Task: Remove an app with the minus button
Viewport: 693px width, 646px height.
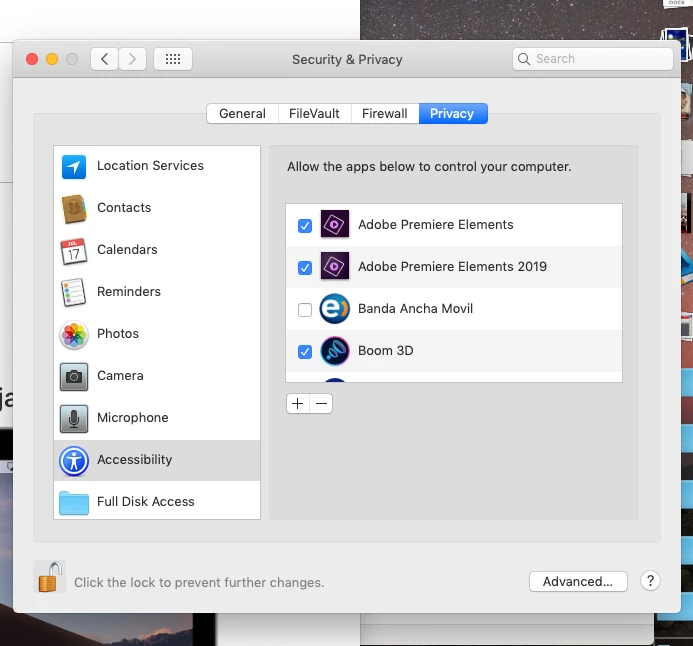Action: click(x=321, y=403)
